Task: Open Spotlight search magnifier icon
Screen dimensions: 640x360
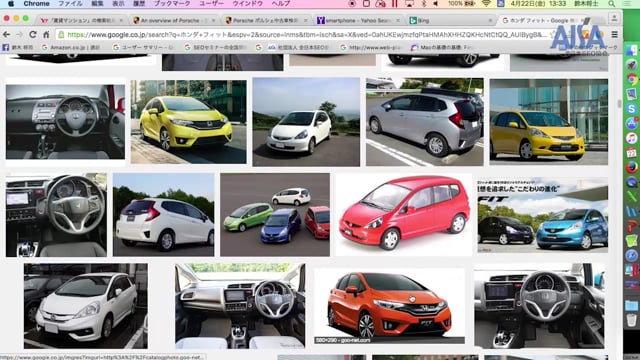Action: tap(611, 4)
